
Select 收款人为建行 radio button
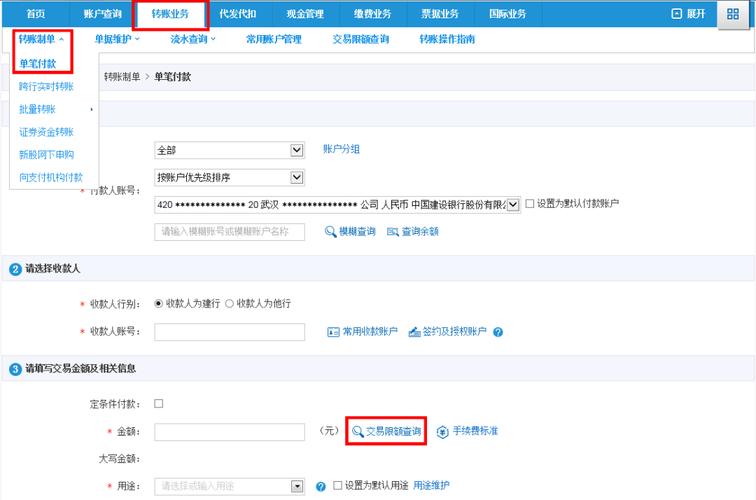coord(158,303)
